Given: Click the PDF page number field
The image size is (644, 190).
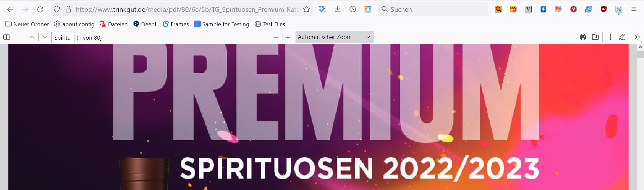Looking at the screenshot, I should click(63, 37).
